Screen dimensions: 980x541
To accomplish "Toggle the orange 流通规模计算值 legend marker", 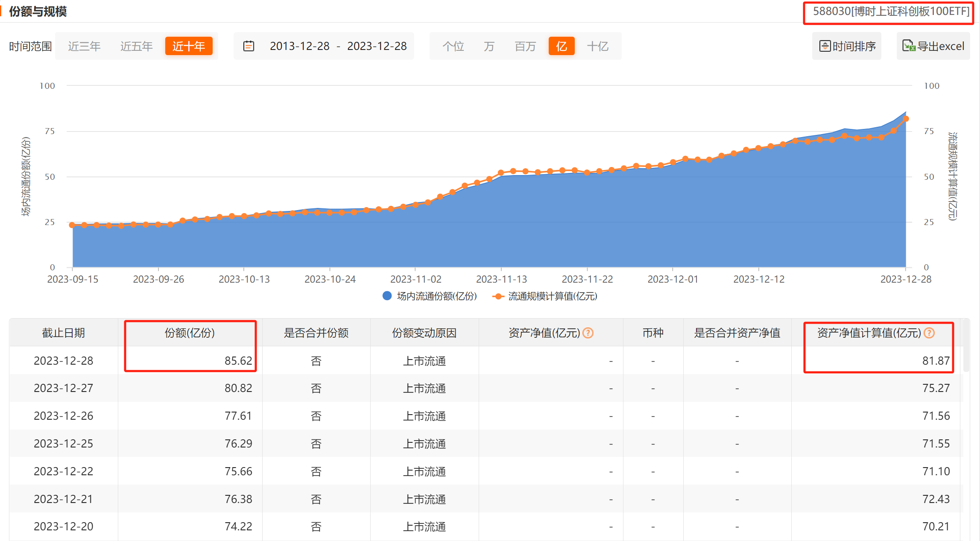I will (x=498, y=296).
